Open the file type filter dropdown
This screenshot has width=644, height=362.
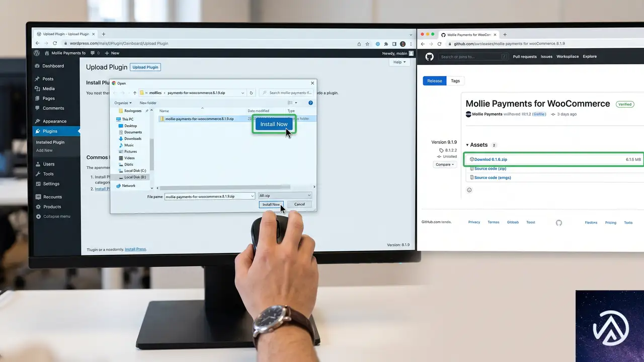pyautogui.click(x=285, y=196)
